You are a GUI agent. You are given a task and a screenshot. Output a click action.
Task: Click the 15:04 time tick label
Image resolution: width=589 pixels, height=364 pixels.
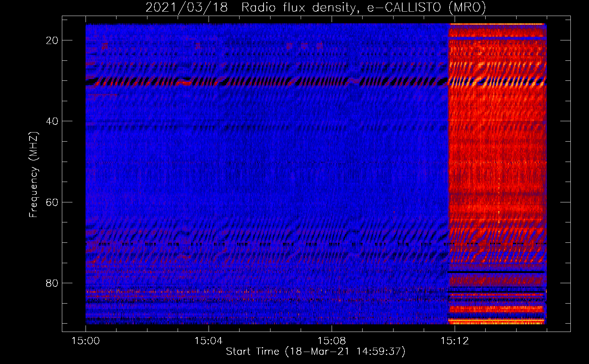coord(209,341)
